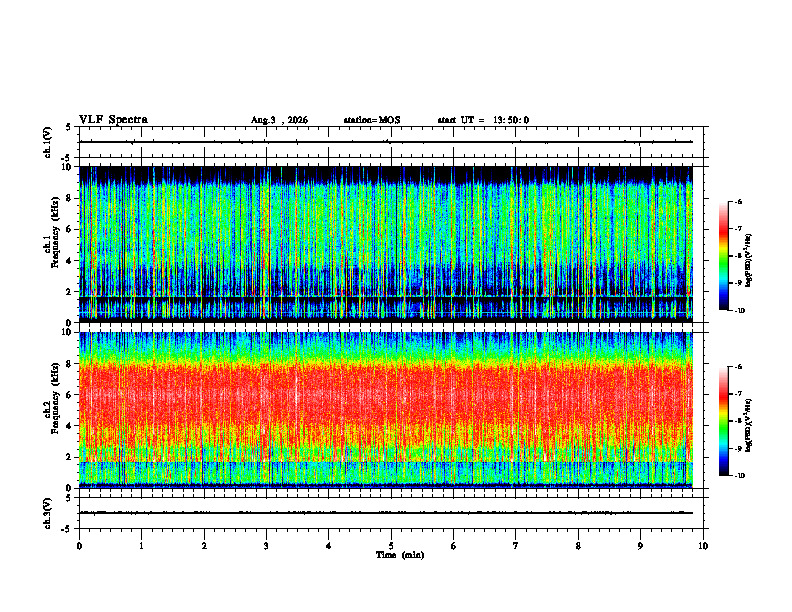Click the "0" tick on the time axis

(79, 546)
